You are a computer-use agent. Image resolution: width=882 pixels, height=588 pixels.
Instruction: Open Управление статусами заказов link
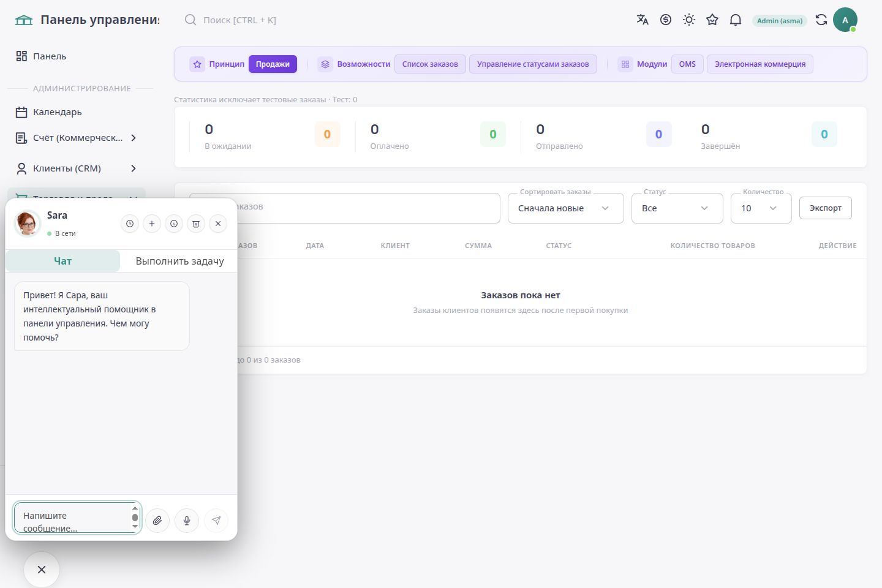[533, 64]
